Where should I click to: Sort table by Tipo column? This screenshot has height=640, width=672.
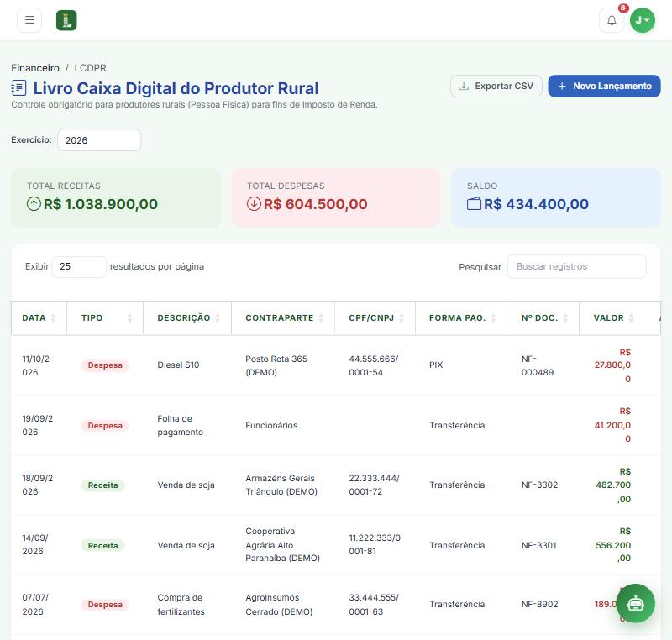click(x=105, y=317)
